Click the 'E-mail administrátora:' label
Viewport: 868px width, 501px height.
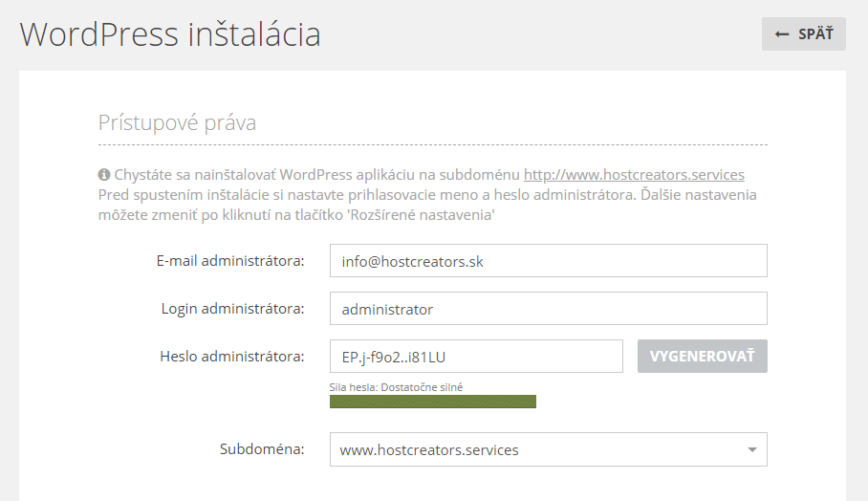tap(230, 261)
